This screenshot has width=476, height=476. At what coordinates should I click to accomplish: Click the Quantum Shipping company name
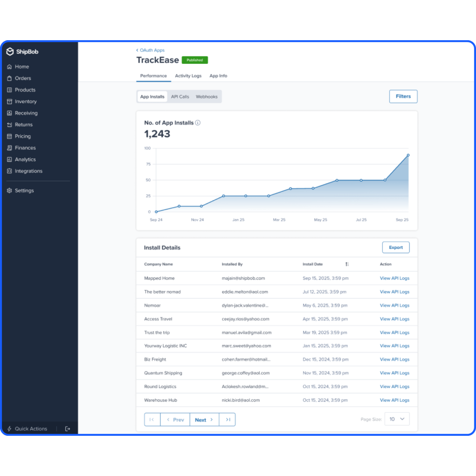[163, 373]
